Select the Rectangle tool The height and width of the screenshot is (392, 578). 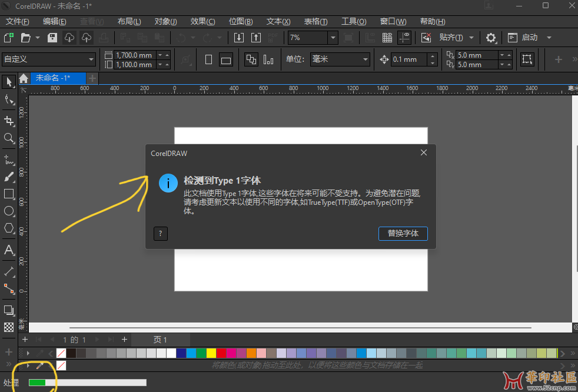9,194
